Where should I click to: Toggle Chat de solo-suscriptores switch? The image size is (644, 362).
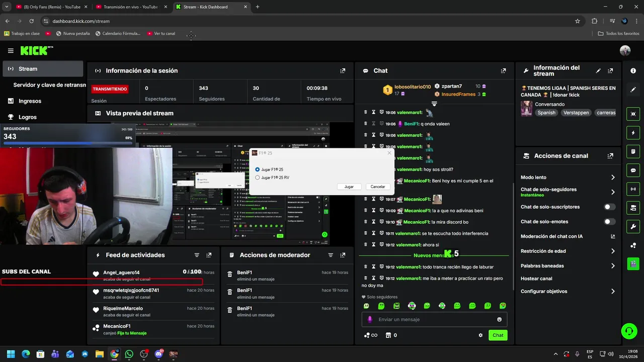click(x=609, y=207)
